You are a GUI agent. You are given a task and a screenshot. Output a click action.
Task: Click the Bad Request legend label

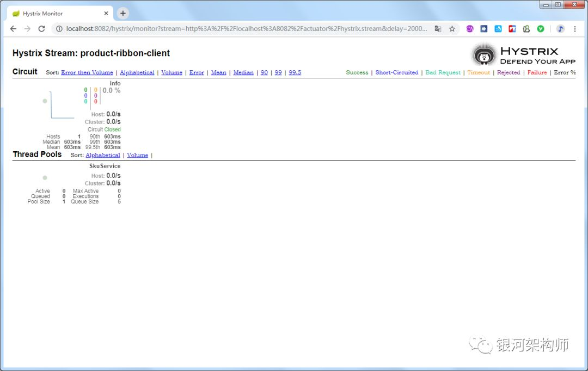click(x=443, y=72)
